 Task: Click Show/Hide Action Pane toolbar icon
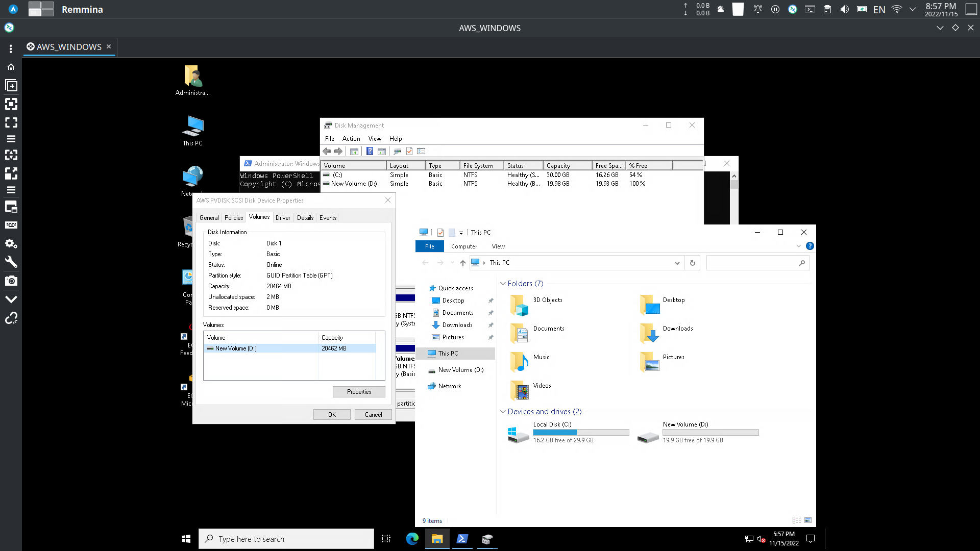coord(381,151)
